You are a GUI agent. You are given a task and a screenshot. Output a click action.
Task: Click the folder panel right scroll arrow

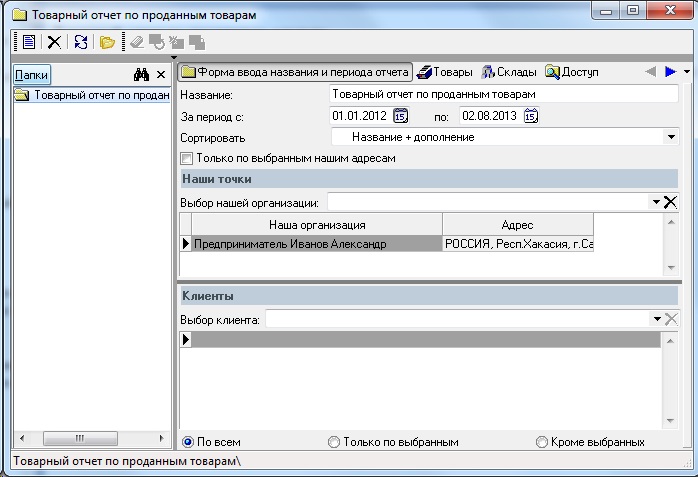point(162,438)
